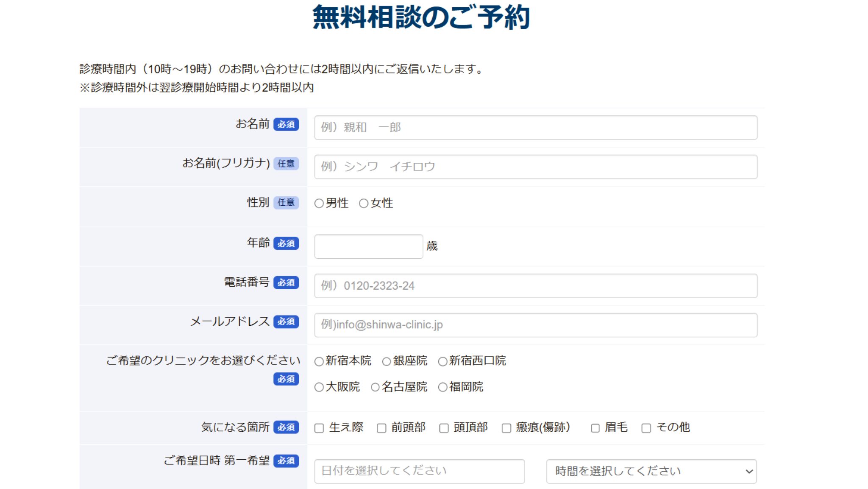Pick 大阪院 clinic option
Viewport: 868px width, 489px height.
[x=319, y=387]
